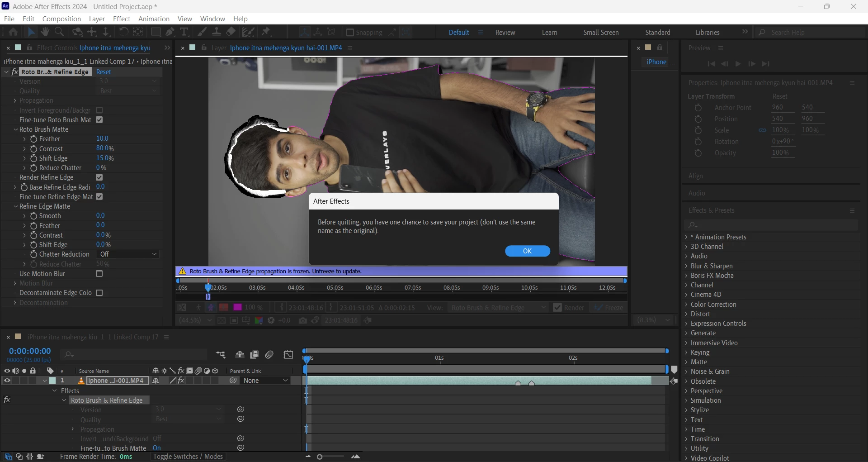Jump to last frame in Preview panel

(x=765, y=64)
